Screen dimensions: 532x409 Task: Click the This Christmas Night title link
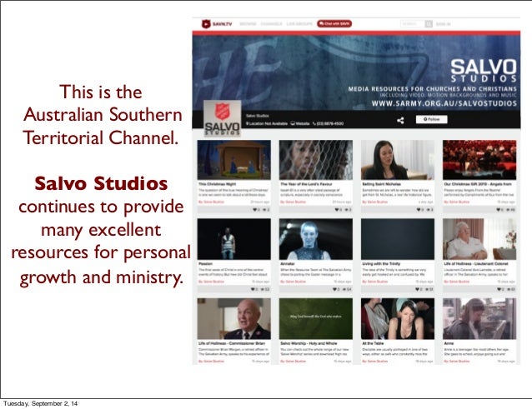(217, 184)
